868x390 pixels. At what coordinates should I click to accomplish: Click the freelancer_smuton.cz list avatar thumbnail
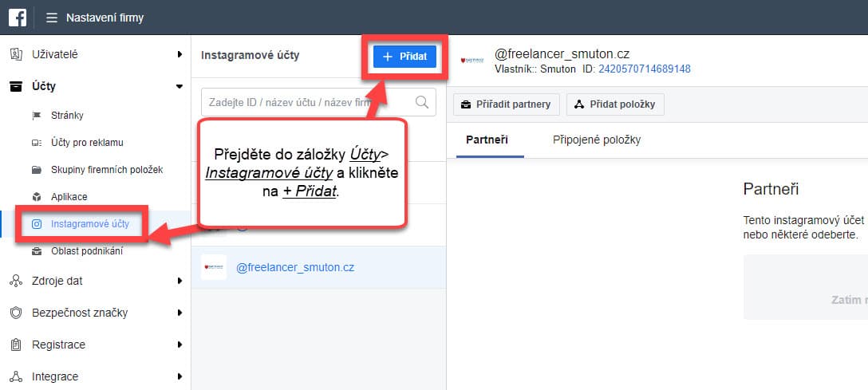[x=214, y=267]
